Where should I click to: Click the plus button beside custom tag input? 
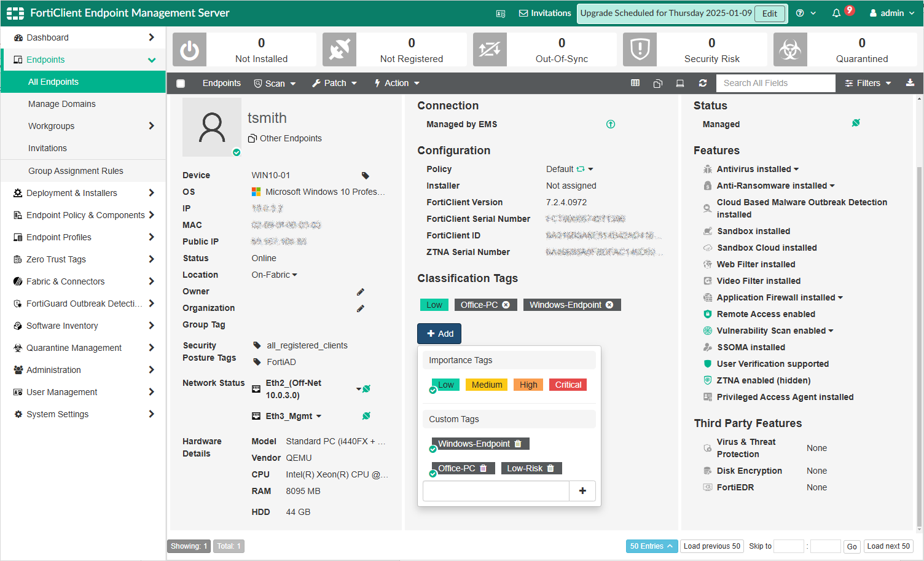(x=582, y=491)
